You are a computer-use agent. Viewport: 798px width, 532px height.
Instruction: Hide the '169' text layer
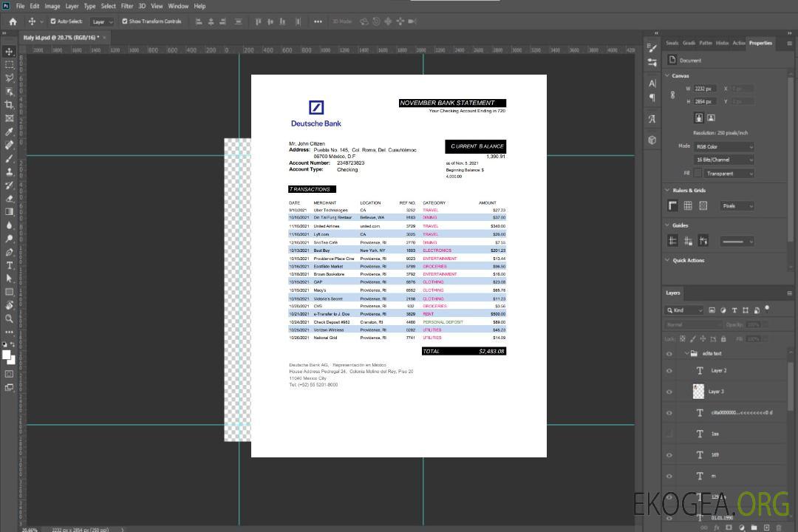(x=669, y=455)
